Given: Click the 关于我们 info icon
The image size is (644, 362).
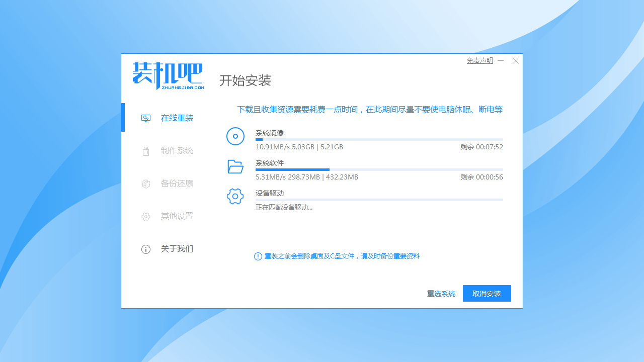Looking at the screenshot, I should [x=146, y=249].
